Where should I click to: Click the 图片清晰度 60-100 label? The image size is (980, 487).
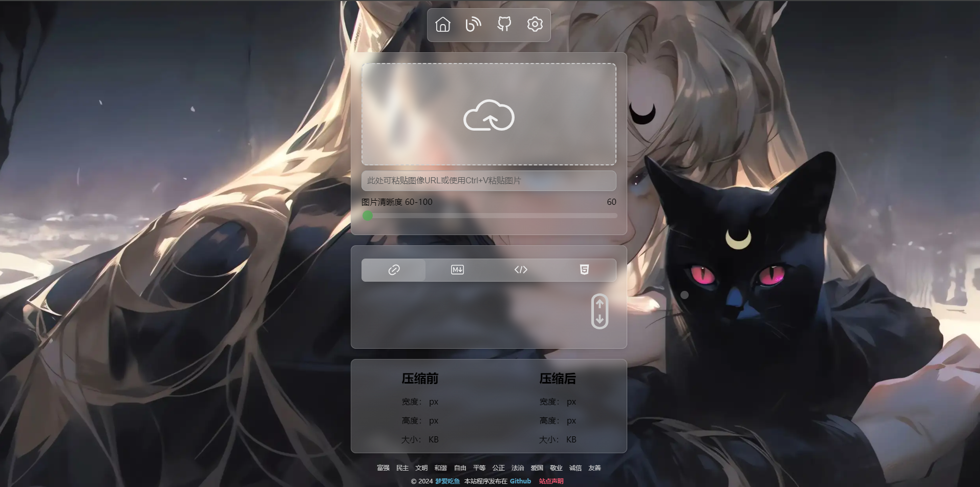click(397, 202)
